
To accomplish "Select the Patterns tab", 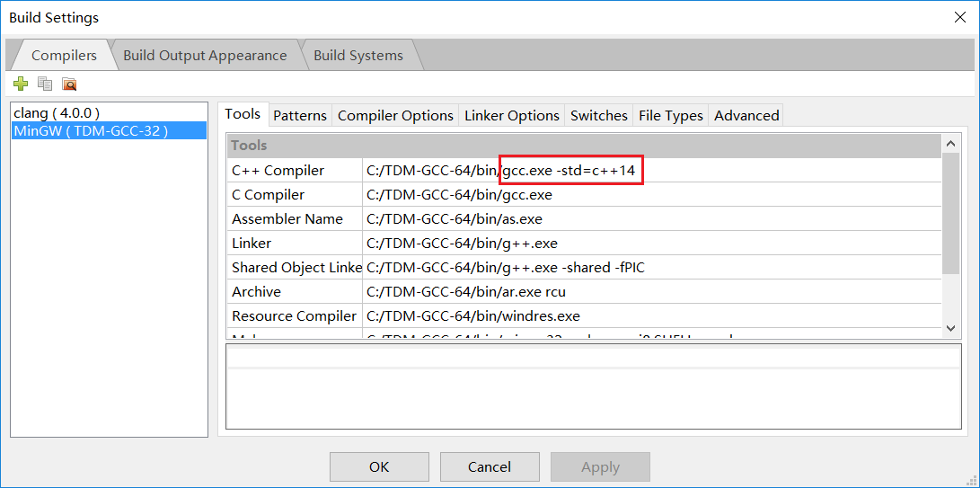I will coord(300,115).
